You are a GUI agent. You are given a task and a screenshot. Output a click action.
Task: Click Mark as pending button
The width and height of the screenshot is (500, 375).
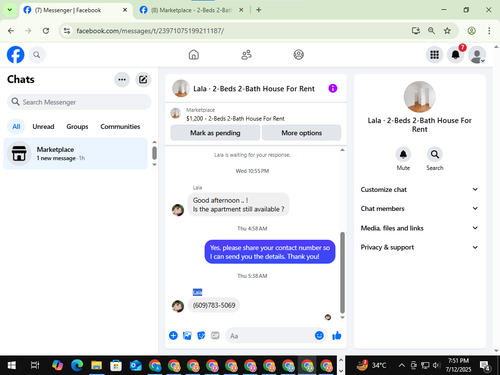[x=215, y=133]
